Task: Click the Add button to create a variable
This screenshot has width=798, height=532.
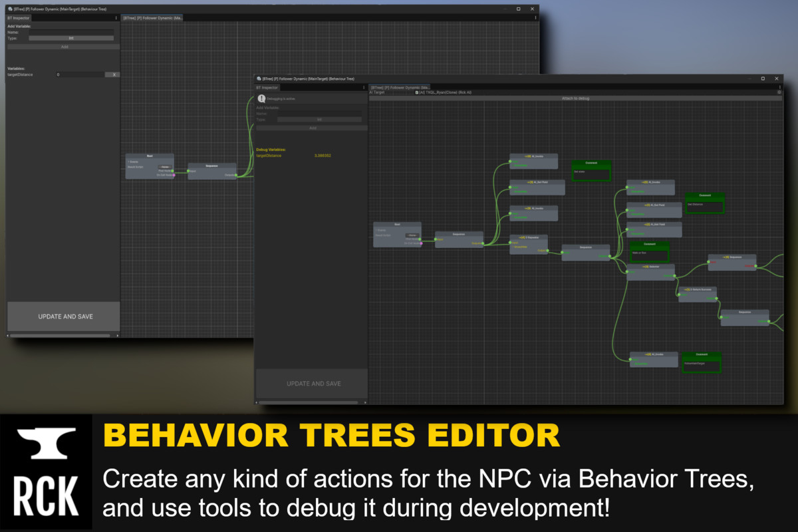Action: pyautogui.click(x=313, y=128)
